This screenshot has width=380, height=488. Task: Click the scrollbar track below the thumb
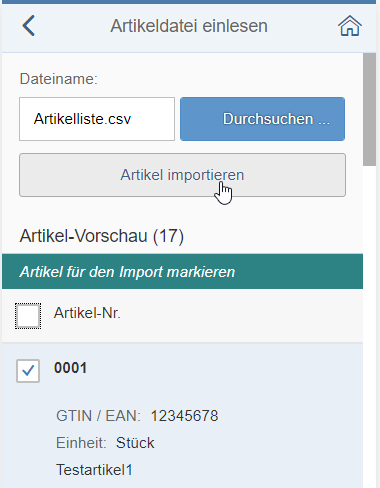point(369,327)
